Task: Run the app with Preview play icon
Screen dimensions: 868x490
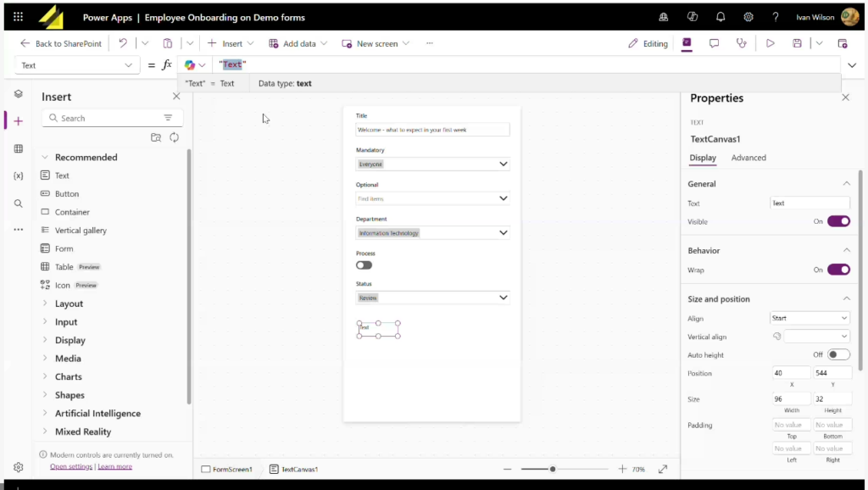Action: pos(770,43)
